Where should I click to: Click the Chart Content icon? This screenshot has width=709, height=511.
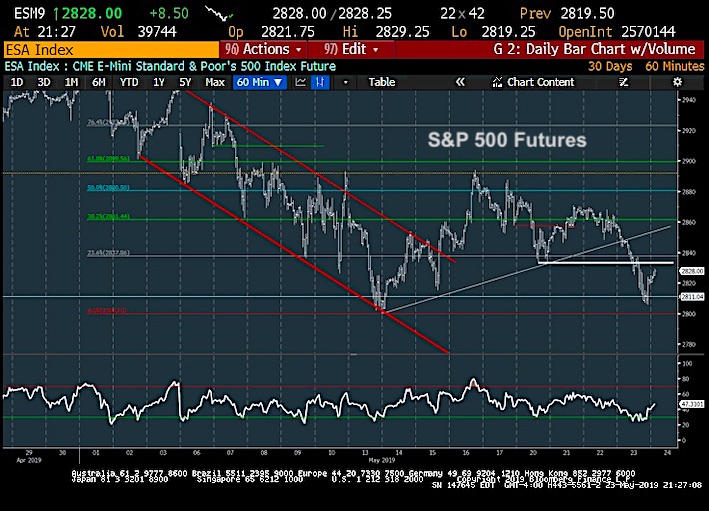coord(497,82)
